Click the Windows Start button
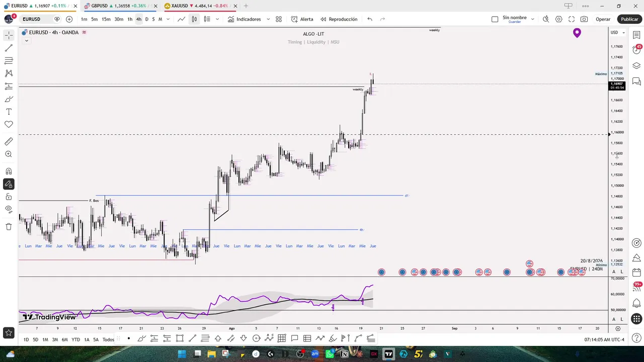Viewport: 644px width, 362px height. click(182, 354)
